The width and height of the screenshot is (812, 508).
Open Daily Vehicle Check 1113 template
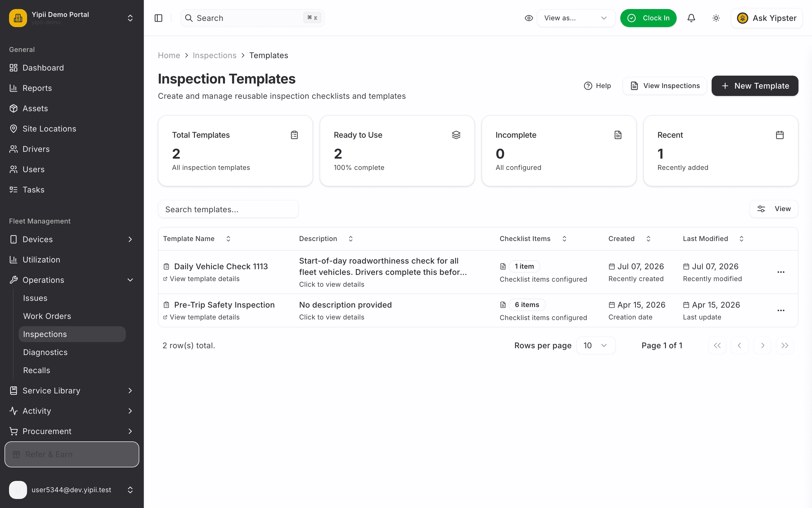click(221, 266)
